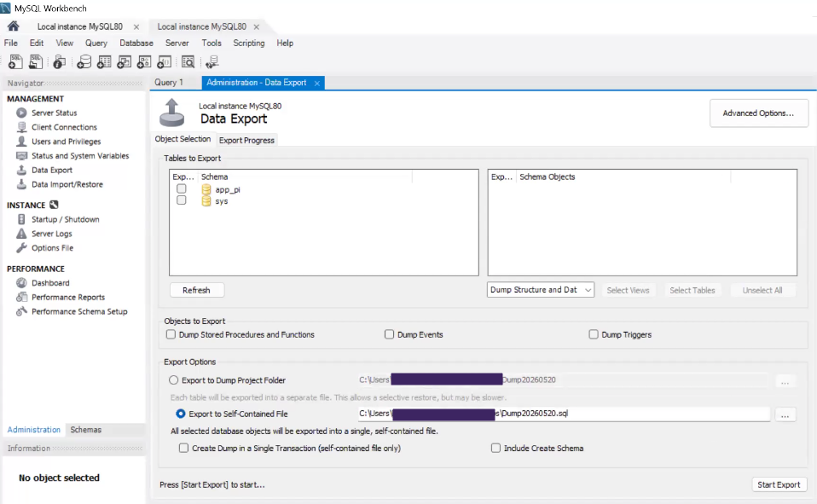Click the Dashboard icon
This screenshot has height=504, width=817.
(x=21, y=282)
